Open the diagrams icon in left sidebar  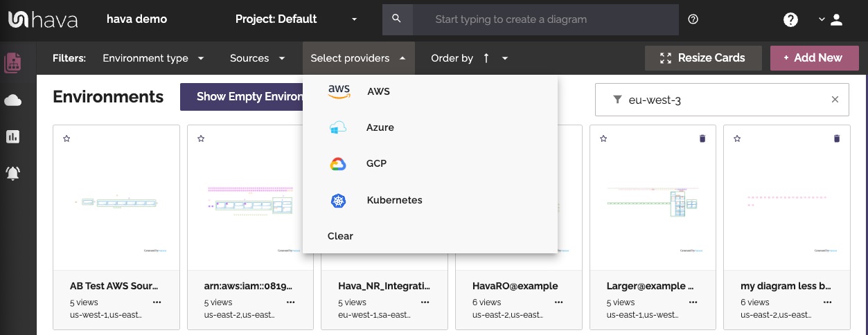tap(12, 64)
